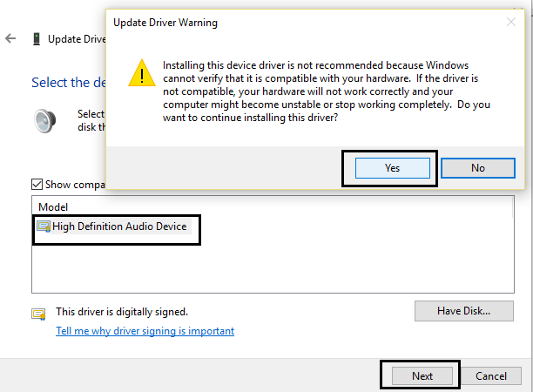Decline the warning with No button
Image resolution: width=533 pixels, height=392 pixels.
pyautogui.click(x=478, y=168)
